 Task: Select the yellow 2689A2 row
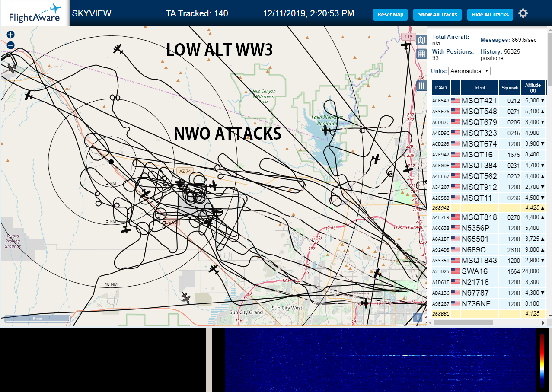pos(489,208)
